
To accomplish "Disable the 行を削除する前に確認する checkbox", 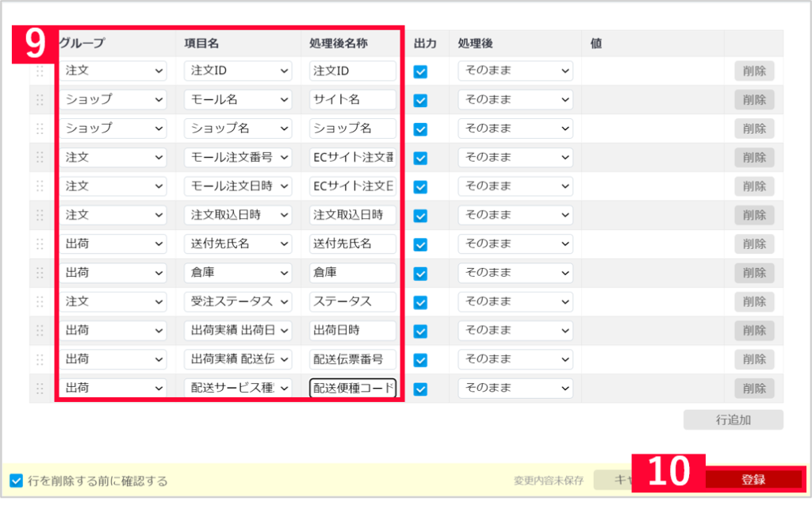I will click(x=17, y=479).
